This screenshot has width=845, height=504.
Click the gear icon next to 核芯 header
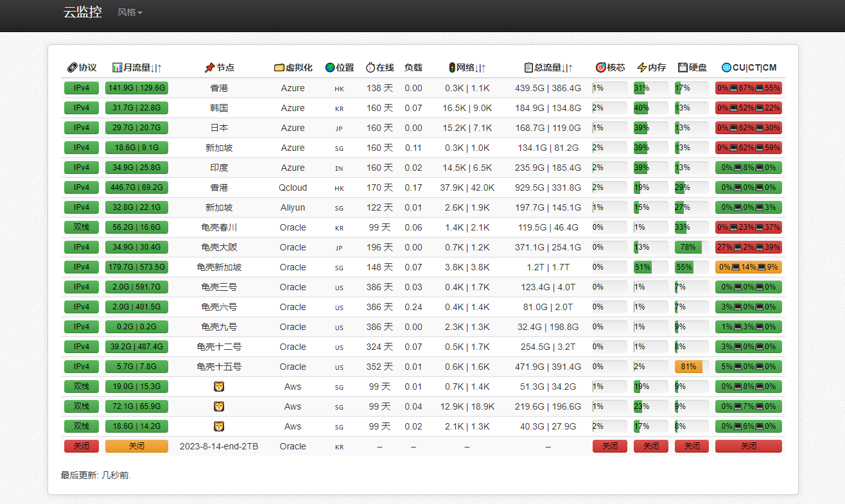click(600, 67)
